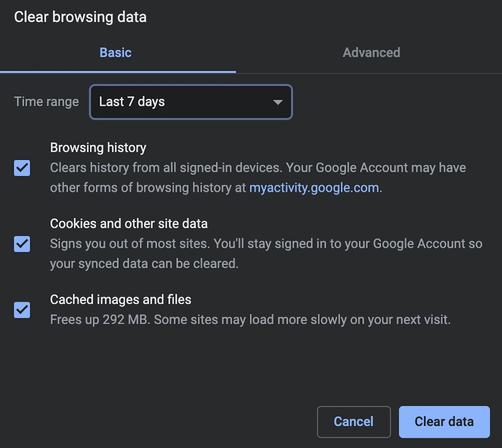Viewport: 502px width, 448px height.
Task: Click the Browsing history checkmark icon
Action: coord(22,168)
